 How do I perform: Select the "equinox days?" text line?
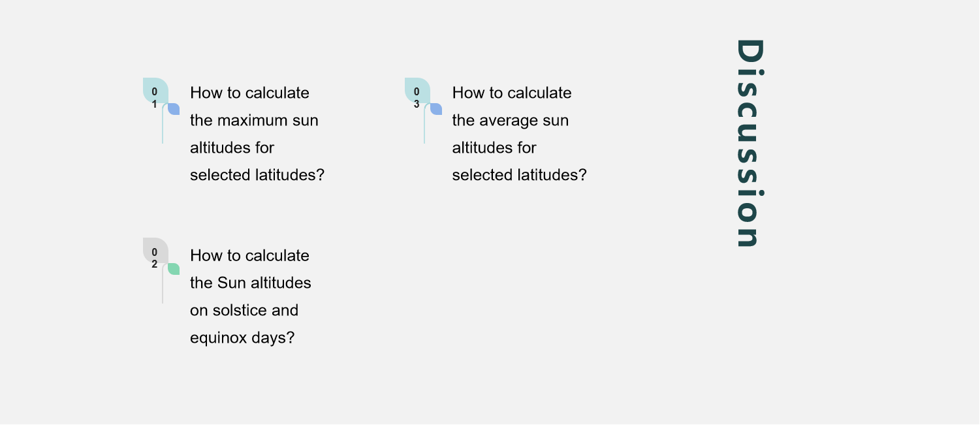pos(242,338)
